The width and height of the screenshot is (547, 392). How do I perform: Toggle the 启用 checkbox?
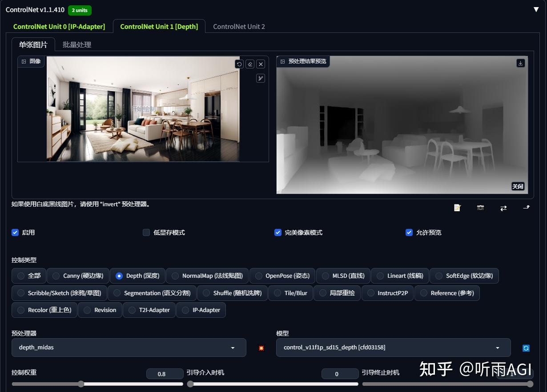tap(15, 232)
